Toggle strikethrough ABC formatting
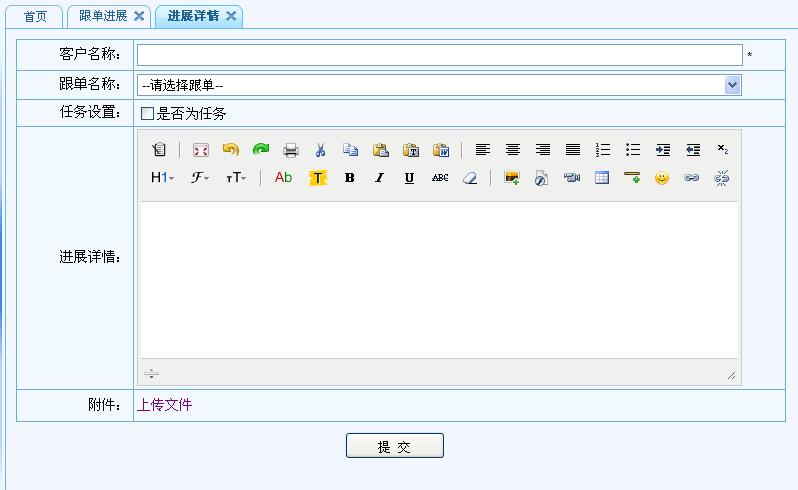 (440, 178)
